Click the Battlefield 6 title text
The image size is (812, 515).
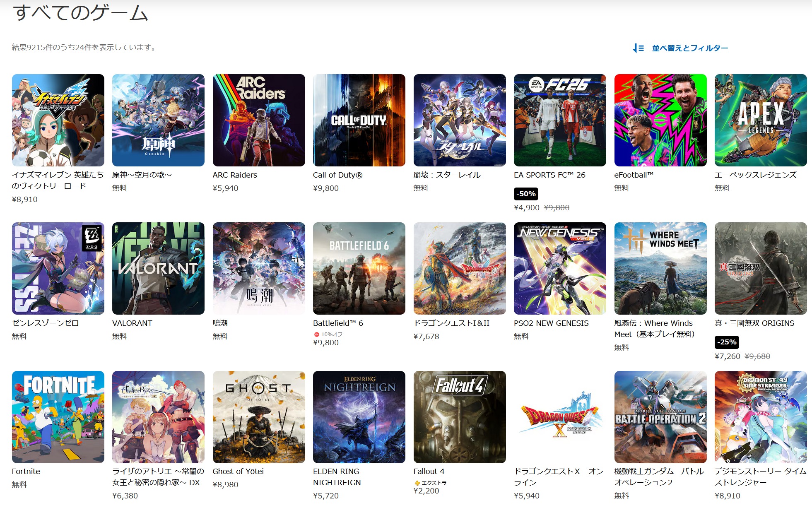pyautogui.click(x=338, y=323)
